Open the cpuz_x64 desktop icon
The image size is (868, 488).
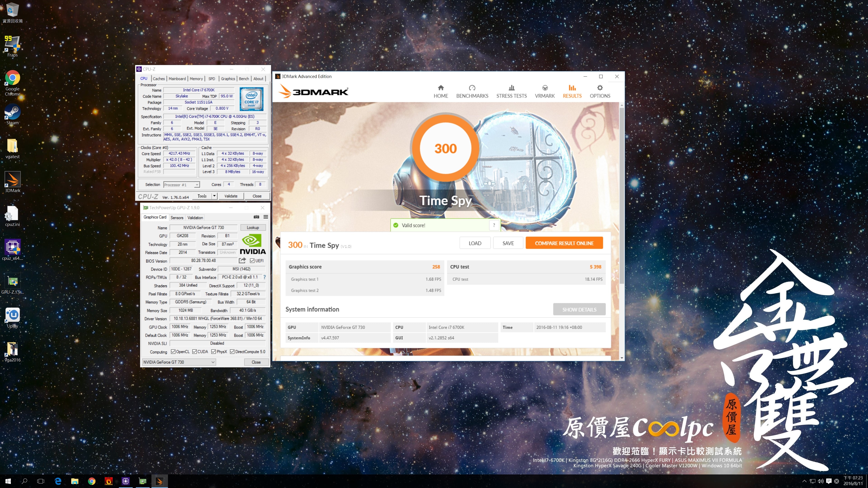pos(12,250)
